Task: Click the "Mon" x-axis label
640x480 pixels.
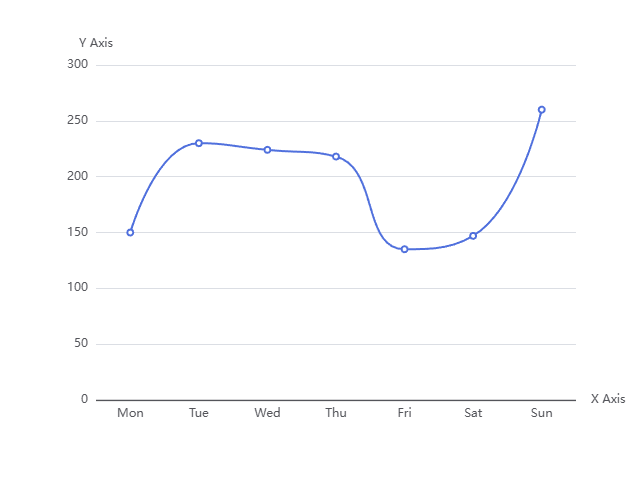Action: (130, 413)
